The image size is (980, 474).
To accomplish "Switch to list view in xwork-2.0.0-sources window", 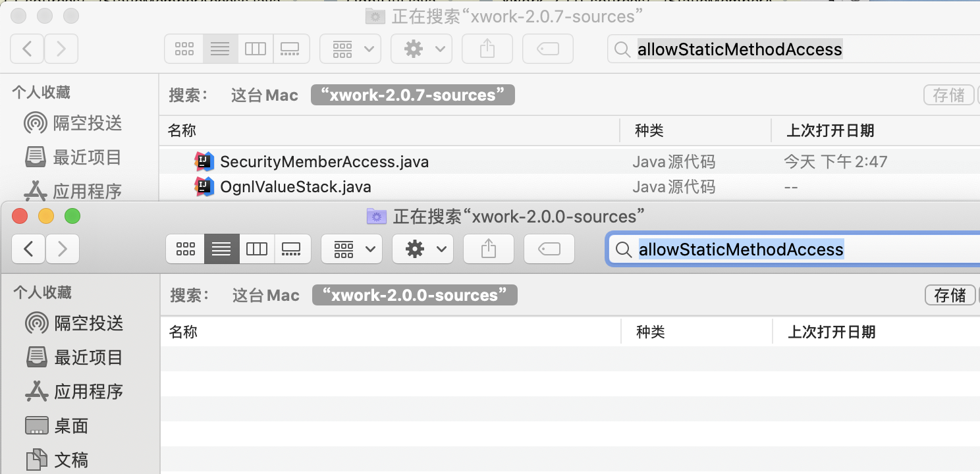I will [x=221, y=249].
